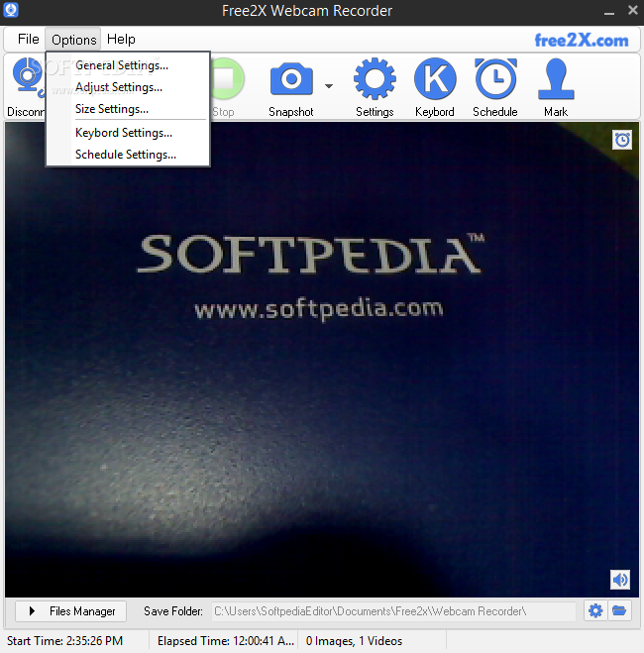The image size is (644, 653).
Task: Toggle the speaker audio icon on the video
Action: 620,580
